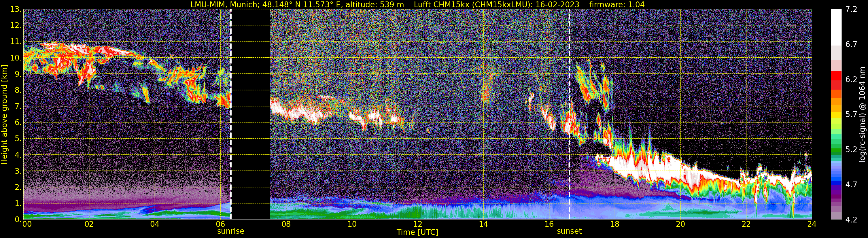Click the '2.' height axis tick label

coord(18,188)
